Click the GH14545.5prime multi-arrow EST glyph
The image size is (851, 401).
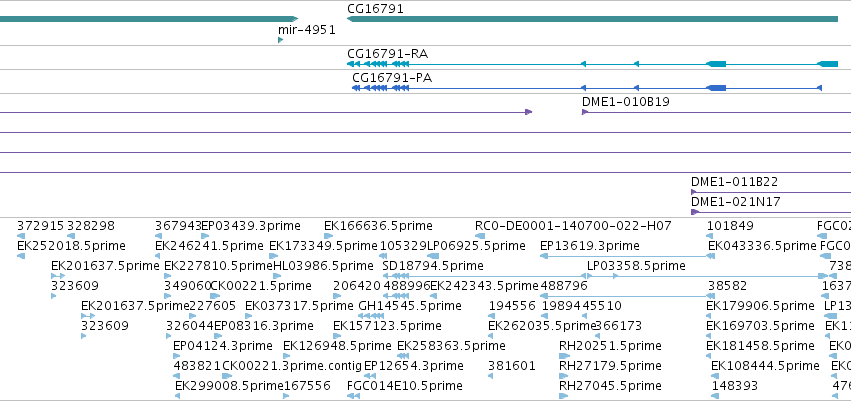pyautogui.click(x=372, y=316)
